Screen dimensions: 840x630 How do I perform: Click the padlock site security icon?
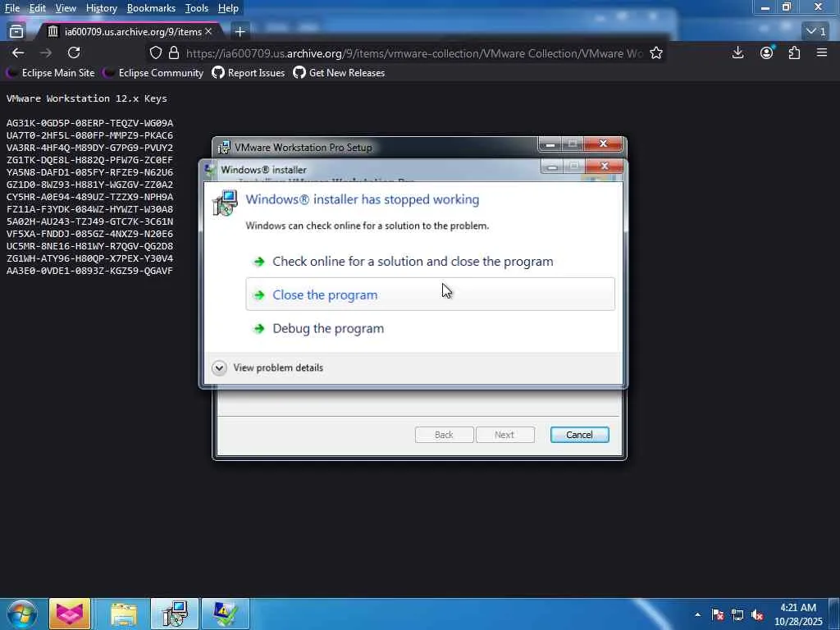click(x=174, y=53)
